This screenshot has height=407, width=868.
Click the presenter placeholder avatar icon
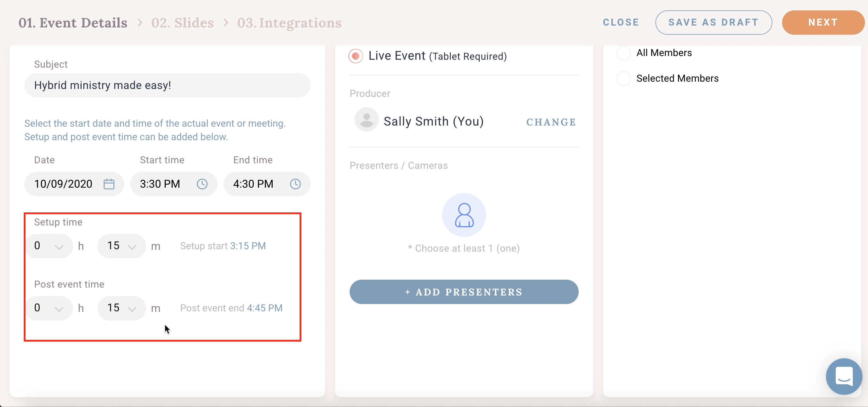464,215
